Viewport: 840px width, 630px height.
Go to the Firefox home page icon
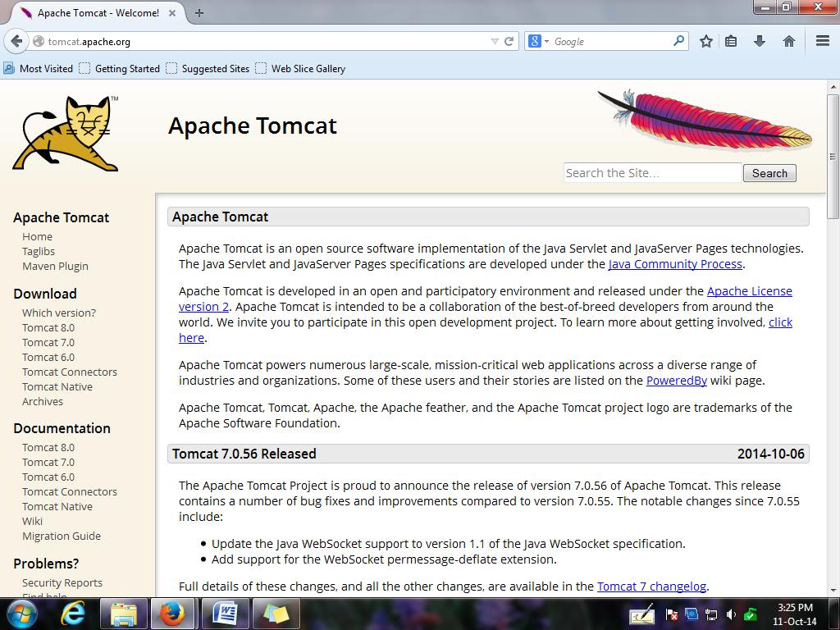(789, 41)
